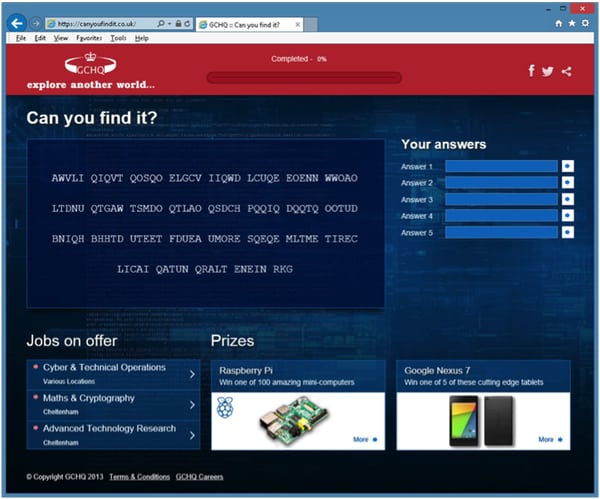Click the submit button beside Answer 1
Image resolution: width=600 pixels, height=499 pixels.
click(x=567, y=167)
